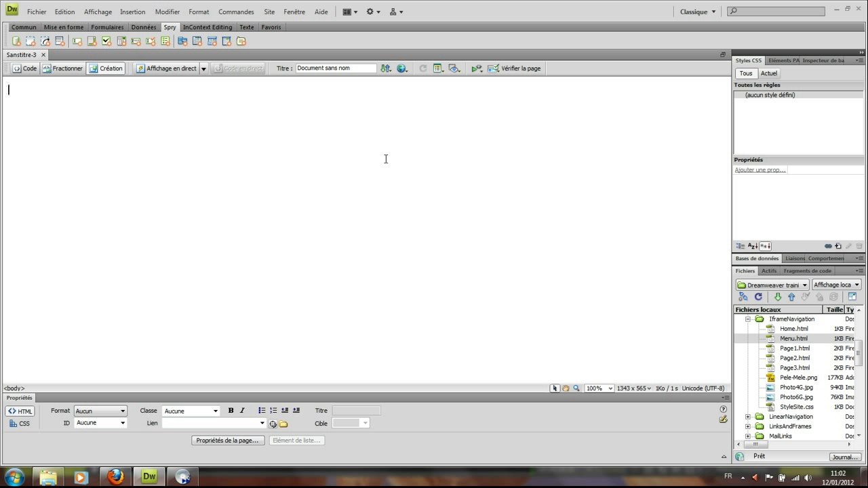Click New CSS Rule icon

tap(838, 246)
